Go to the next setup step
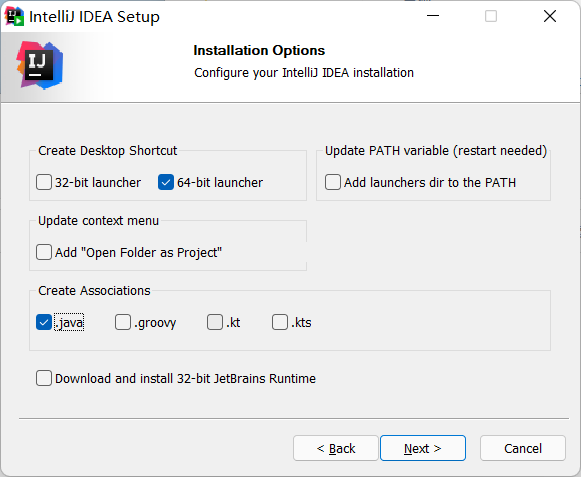Image resolution: width=581 pixels, height=477 pixels. click(x=423, y=448)
